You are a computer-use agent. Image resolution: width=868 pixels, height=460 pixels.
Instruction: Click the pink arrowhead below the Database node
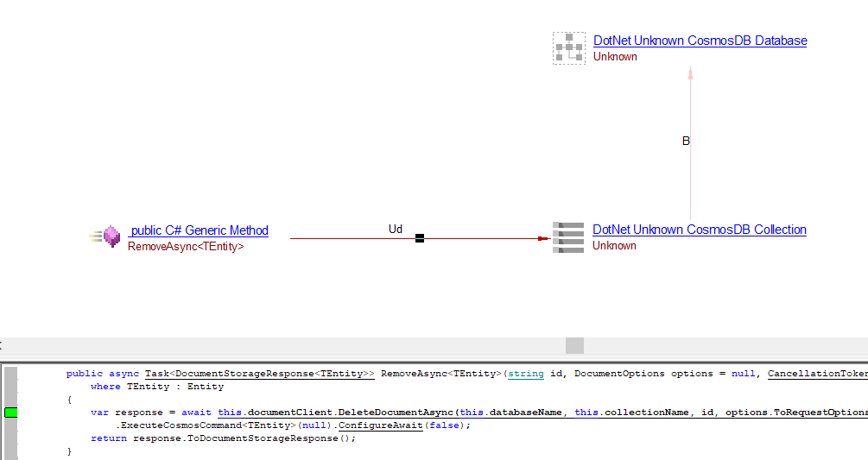(x=690, y=75)
